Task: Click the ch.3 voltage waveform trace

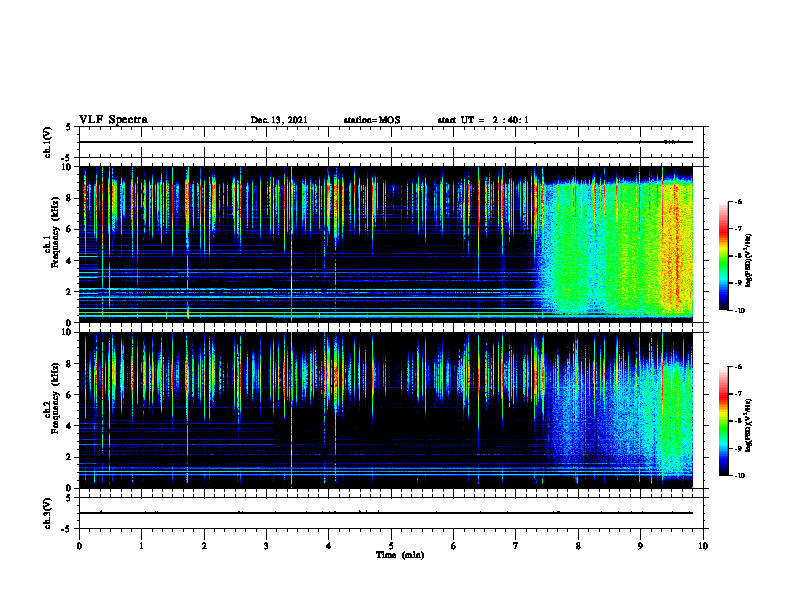Action: pyautogui.click(x=386, y=513)
